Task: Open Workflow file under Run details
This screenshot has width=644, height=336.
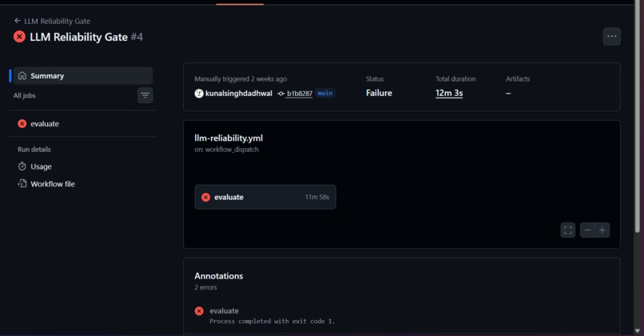Action: pyautogui.click(x=52, y=184)
